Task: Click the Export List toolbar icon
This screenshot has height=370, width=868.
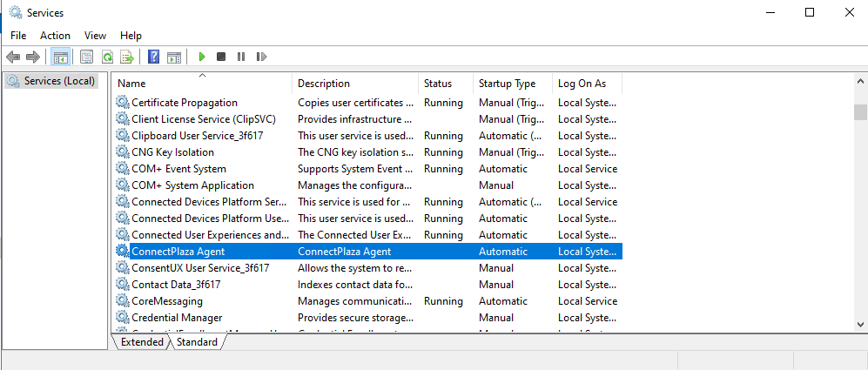Action: click(x=128, y=57)
